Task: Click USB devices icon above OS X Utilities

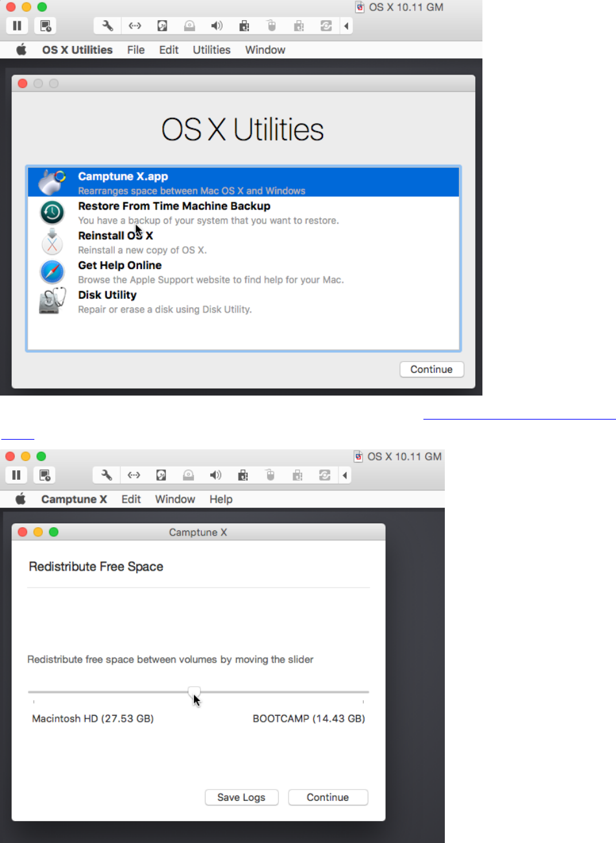Action: 244,26
